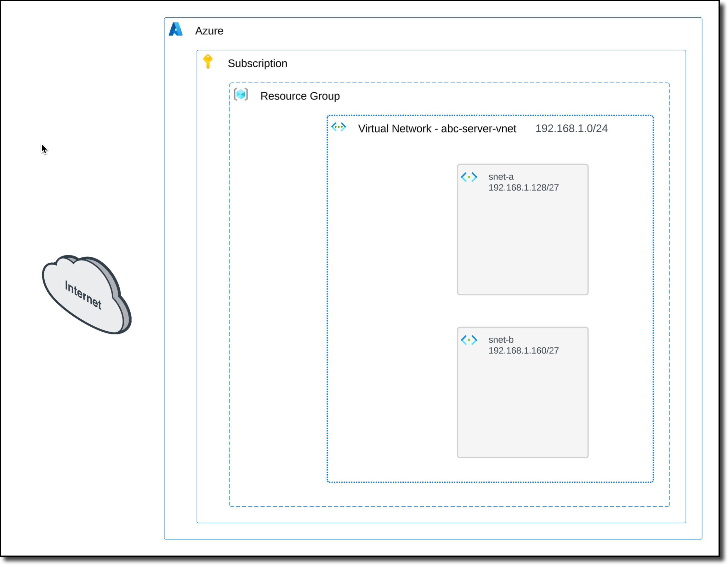This screenshot has width=728, height=565.
Task: Click the 192.168.1.0/24 address text
Action: click(571, 128)
